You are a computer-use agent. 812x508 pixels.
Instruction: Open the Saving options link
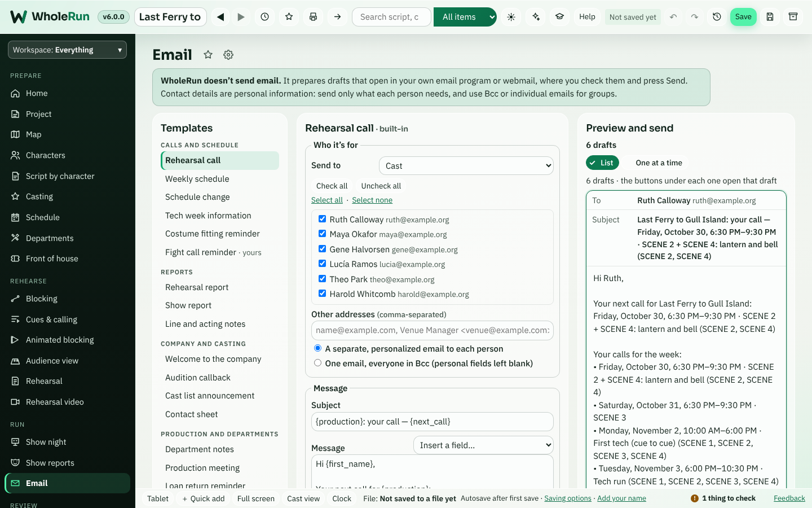[568, 498]
